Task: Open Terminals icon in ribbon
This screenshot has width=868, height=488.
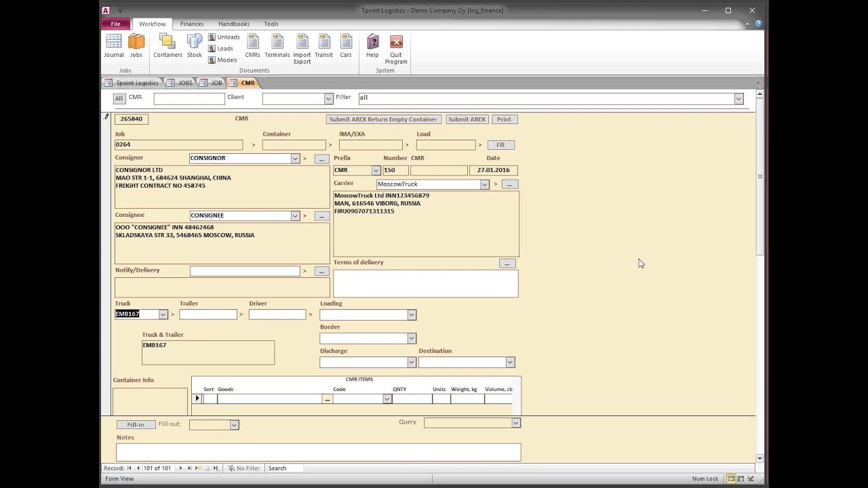Action: 277,45
